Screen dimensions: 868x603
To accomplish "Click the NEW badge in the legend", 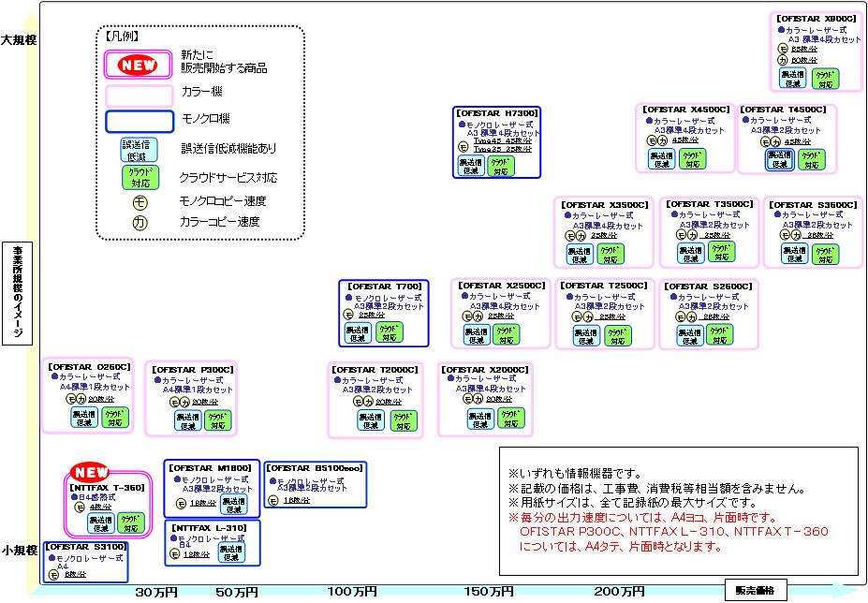I will click(x=138, y=65).
